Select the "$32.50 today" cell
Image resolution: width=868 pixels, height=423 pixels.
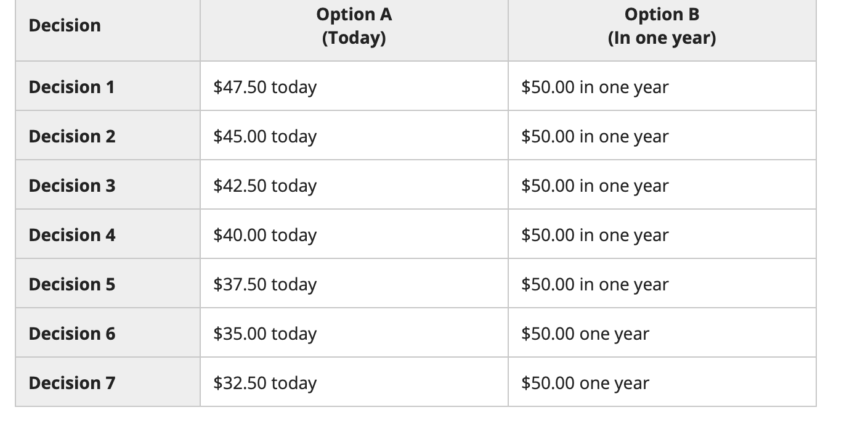click(265, 383)
